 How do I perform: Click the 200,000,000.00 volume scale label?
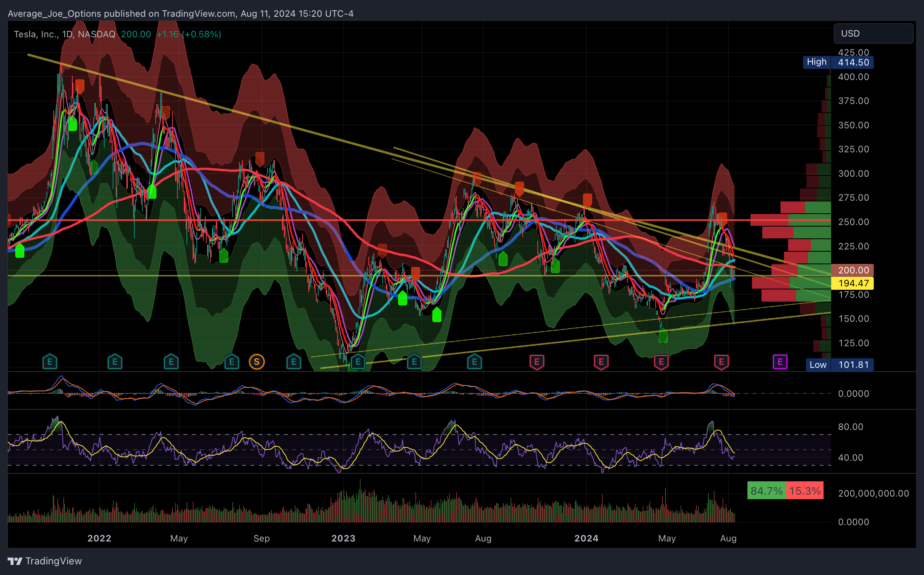click(x=873, y=494)
